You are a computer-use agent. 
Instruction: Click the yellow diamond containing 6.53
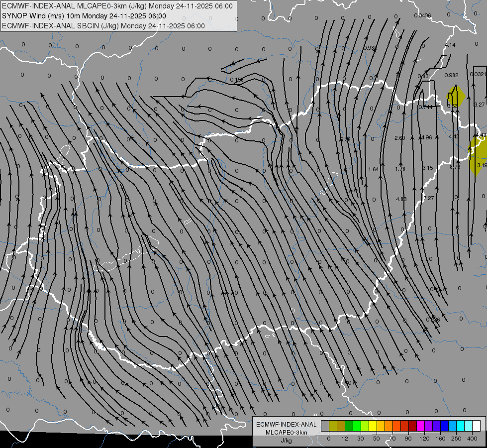pyautogui.click(x=456, y=97)
